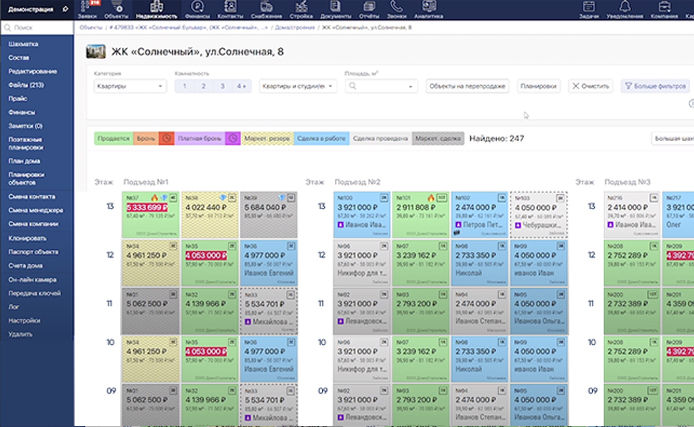Open the Звонки phone icon
The width and height of the screenshot is (694, 427).
pos(397,6)
